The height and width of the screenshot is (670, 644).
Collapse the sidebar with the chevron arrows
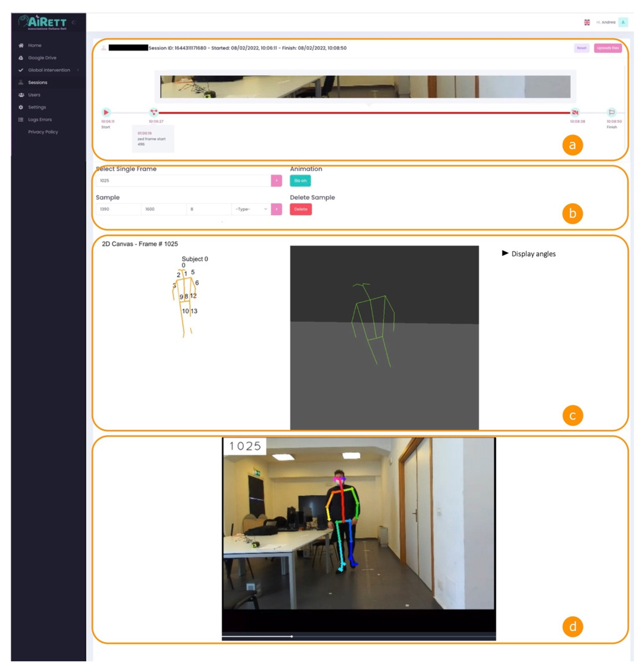[74, 23]
